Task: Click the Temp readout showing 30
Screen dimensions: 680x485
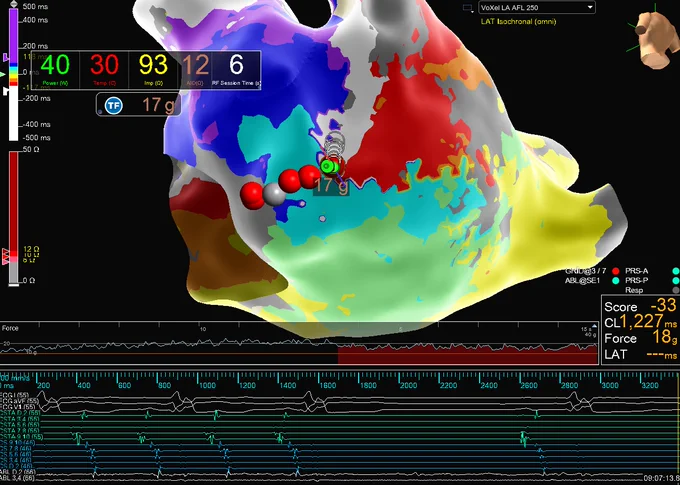Action: [104, 70]
